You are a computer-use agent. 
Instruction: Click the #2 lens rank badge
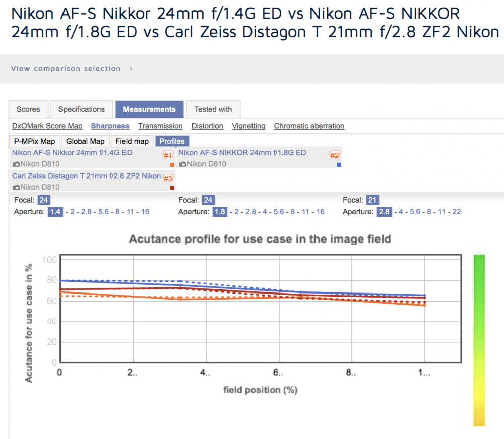coord(335,155)
